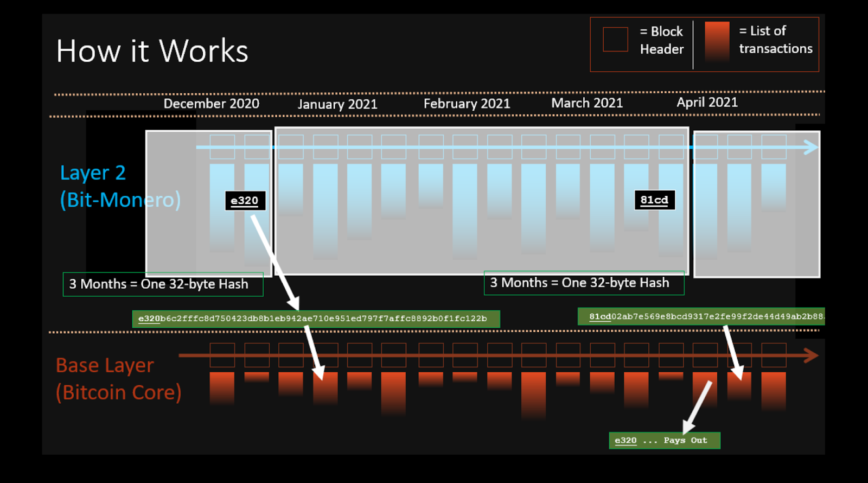Click the "3 Months" caption above the 81cd02ab hash

pos(584,283)
